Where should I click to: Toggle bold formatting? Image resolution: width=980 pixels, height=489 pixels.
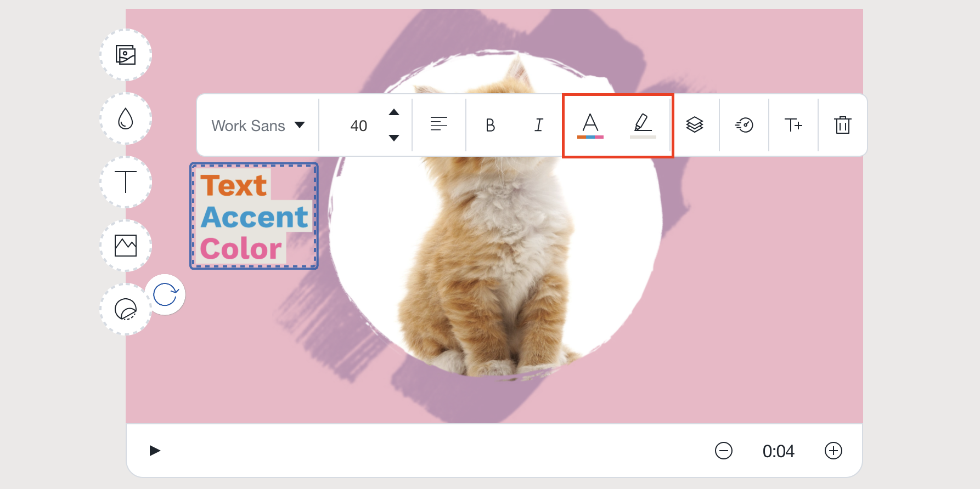coord(491,126)
